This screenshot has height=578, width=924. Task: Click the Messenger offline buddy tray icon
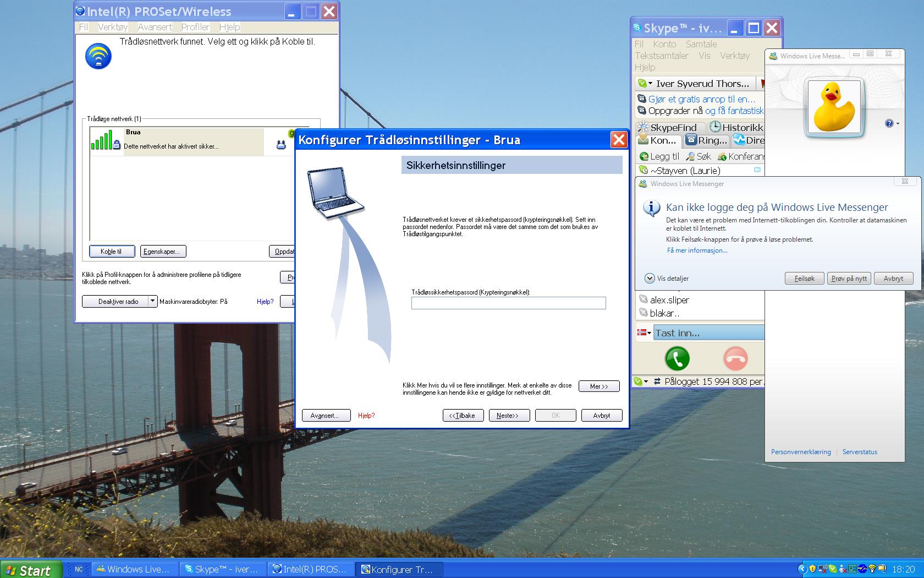click(x=843, y=569)
